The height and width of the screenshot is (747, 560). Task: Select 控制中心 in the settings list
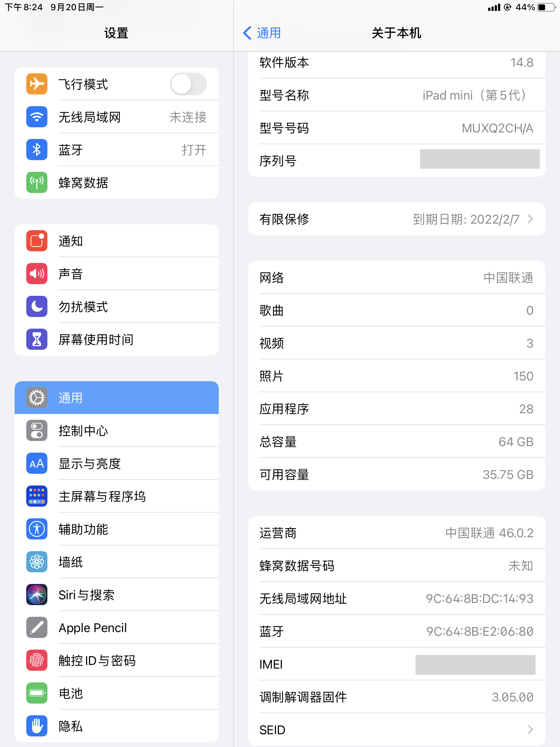(x=117, y=430)
